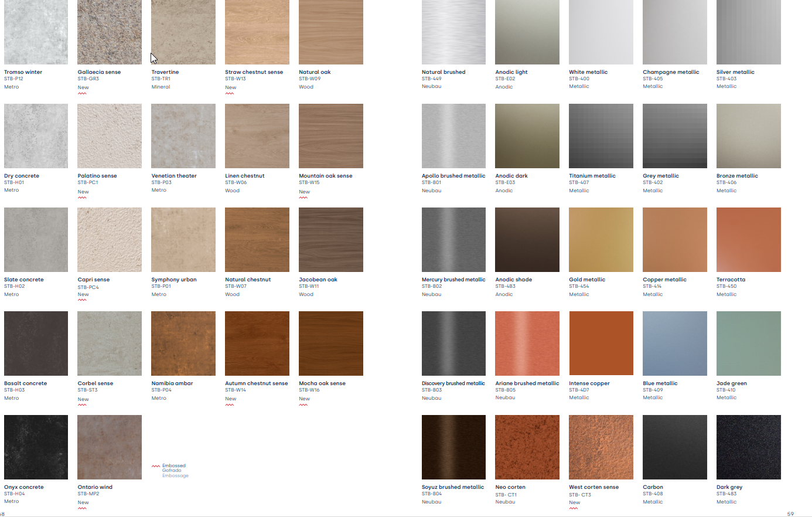Click the Jacobean oak thumbnail
The height and width of the screenshot is (517, 812).
point(331,240)
